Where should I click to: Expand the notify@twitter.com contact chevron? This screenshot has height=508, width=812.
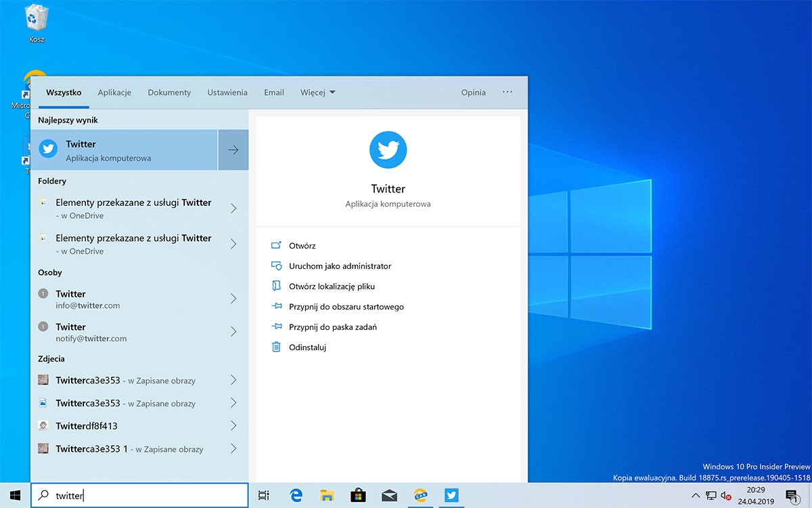[x=233, y=332]
